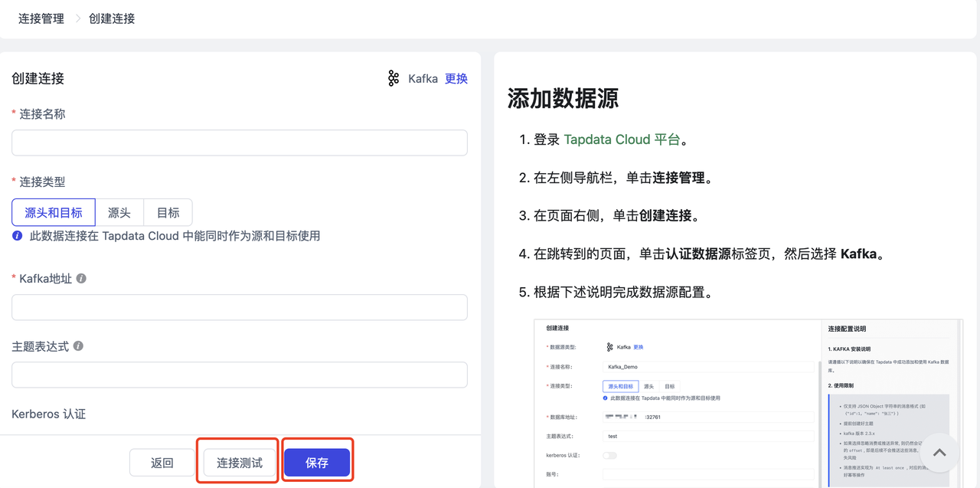The width and height of the screenshot is (980, 488).
Task: Click the 保存 button
Action: (x=317, y=463)
